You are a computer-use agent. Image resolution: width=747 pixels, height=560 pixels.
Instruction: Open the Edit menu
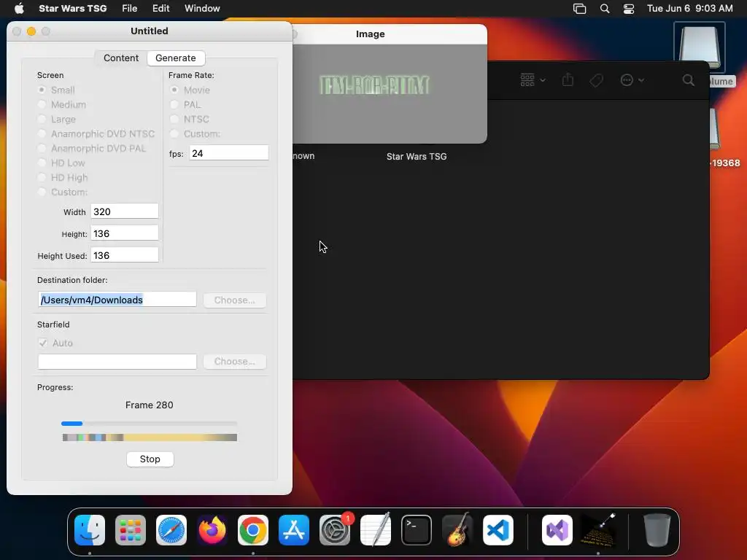[x=161, y=8]
